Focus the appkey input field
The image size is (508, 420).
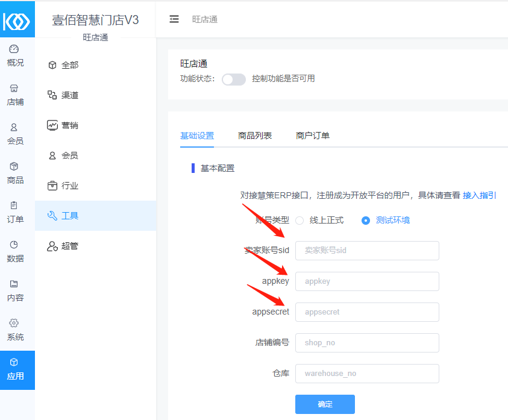click(367, 281)
